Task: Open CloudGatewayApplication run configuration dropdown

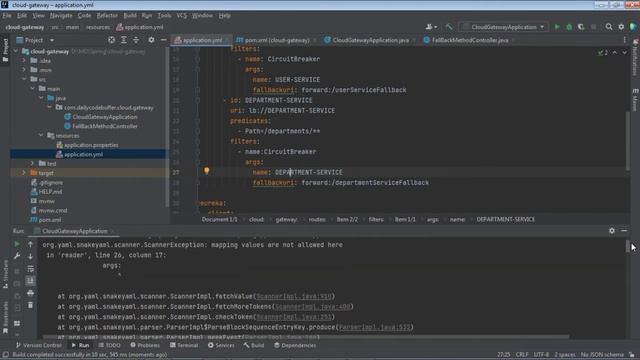Action: 504,27
